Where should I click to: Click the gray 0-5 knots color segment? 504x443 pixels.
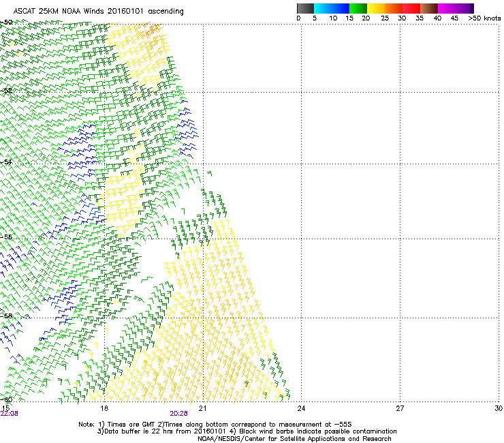pos(305,8)
